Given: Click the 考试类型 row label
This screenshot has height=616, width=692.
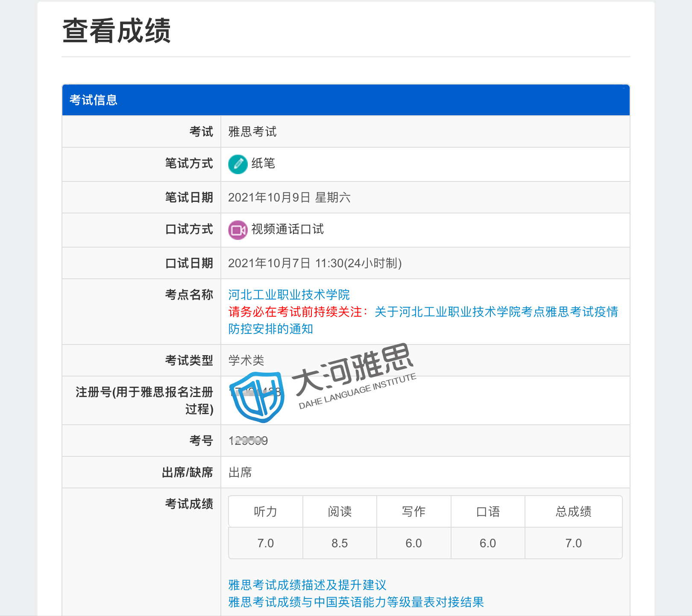Looking at the screenshot, I should click(x=189, y=360).
